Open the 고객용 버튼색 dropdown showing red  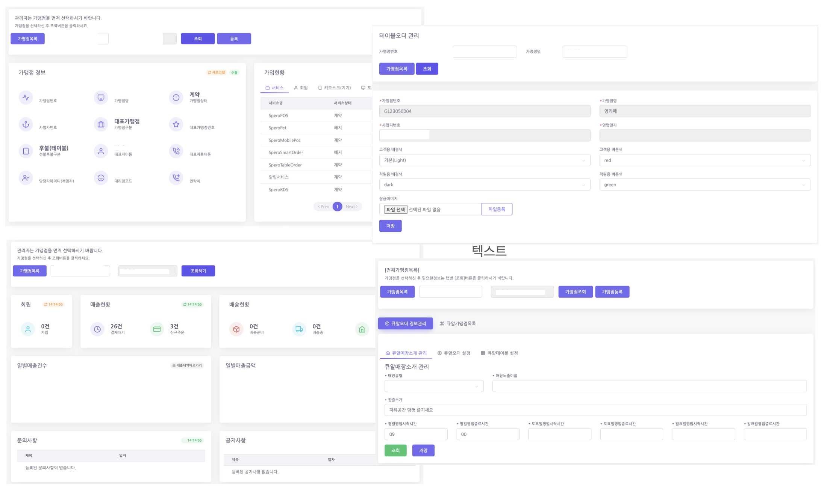(x=705, y=160)
